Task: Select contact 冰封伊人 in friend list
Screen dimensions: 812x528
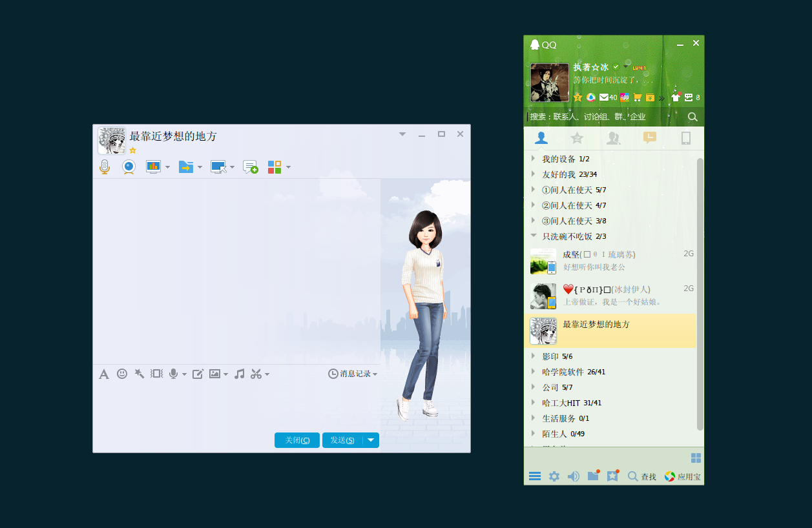Action: pyautogui.click(x=610, y=296)
